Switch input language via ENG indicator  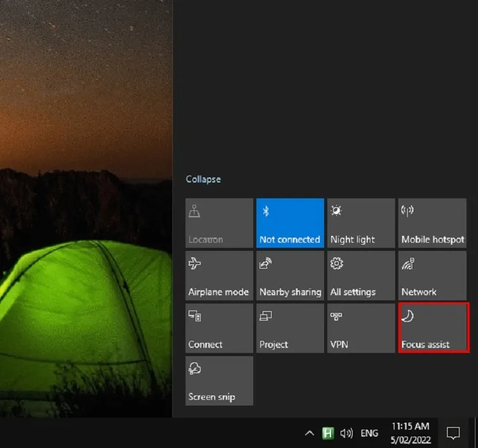click(369, 433)
